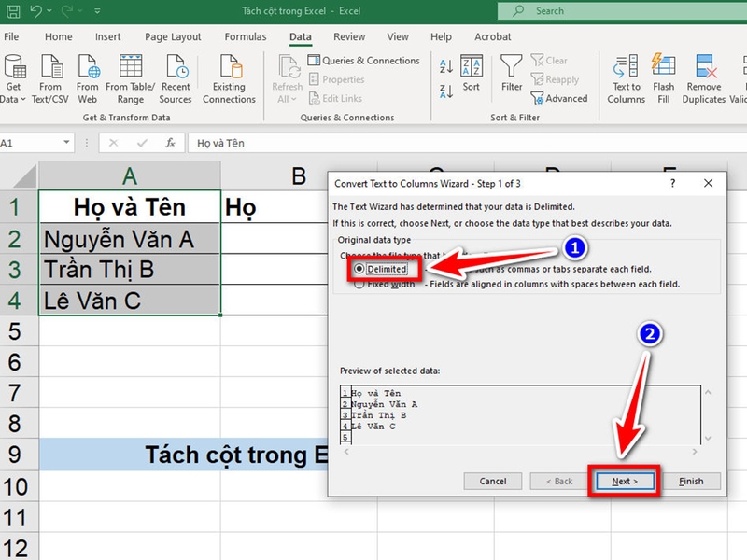Click Next in the wizard
Screen dimensions: 747x560
[x=624, y=482]
